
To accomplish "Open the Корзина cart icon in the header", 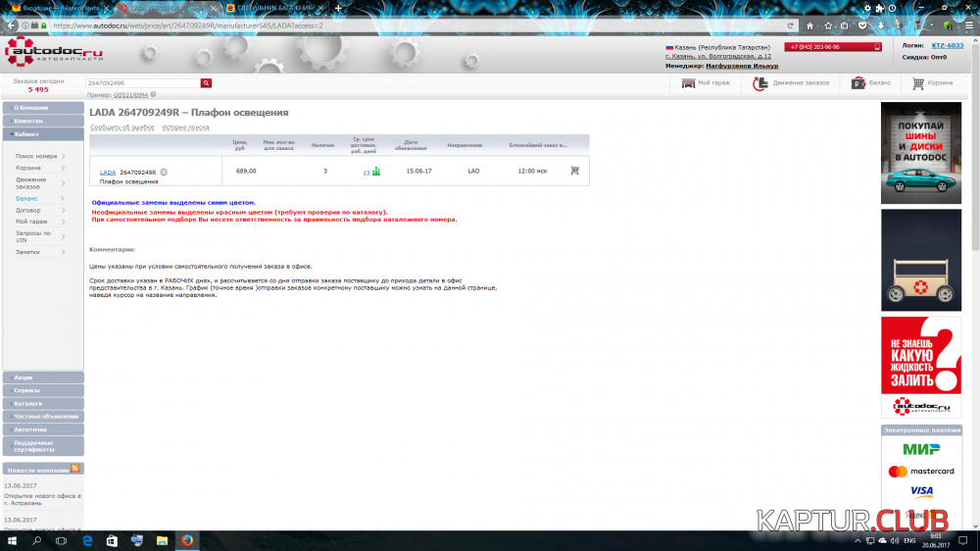I will [918, 83].
